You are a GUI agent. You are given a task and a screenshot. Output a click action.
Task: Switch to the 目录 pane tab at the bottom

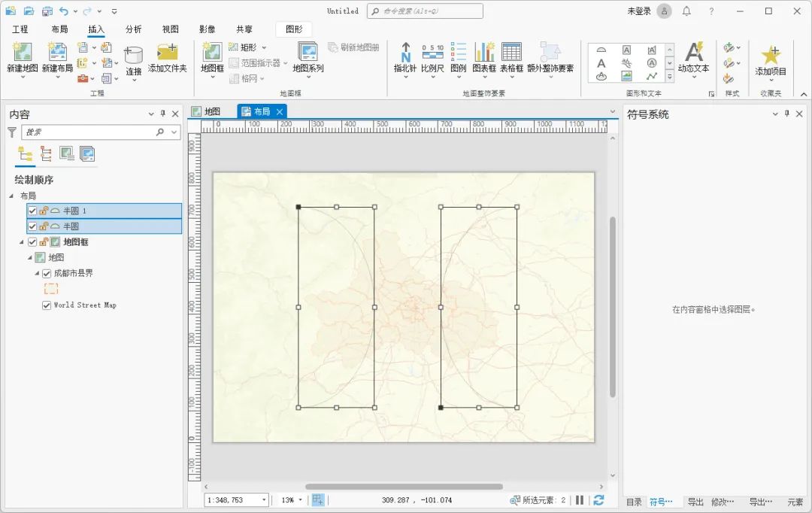(634, 502)
